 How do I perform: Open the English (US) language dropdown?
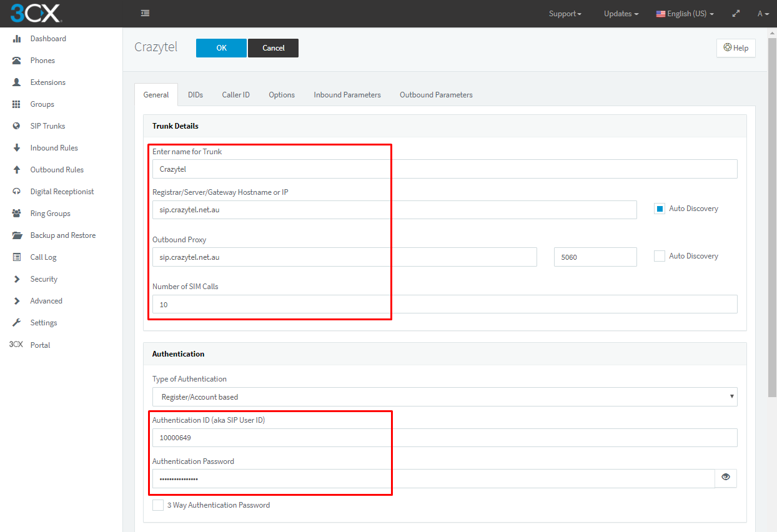[685, 14]
